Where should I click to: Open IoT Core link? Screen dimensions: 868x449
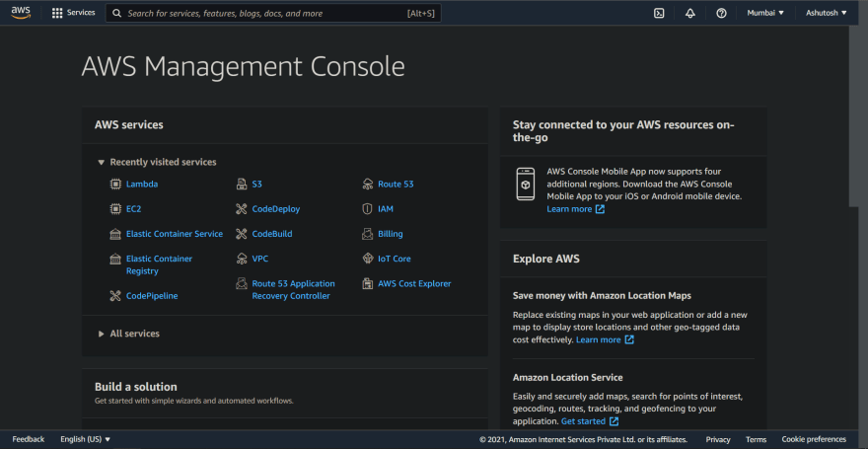click(x=395, y=259)
